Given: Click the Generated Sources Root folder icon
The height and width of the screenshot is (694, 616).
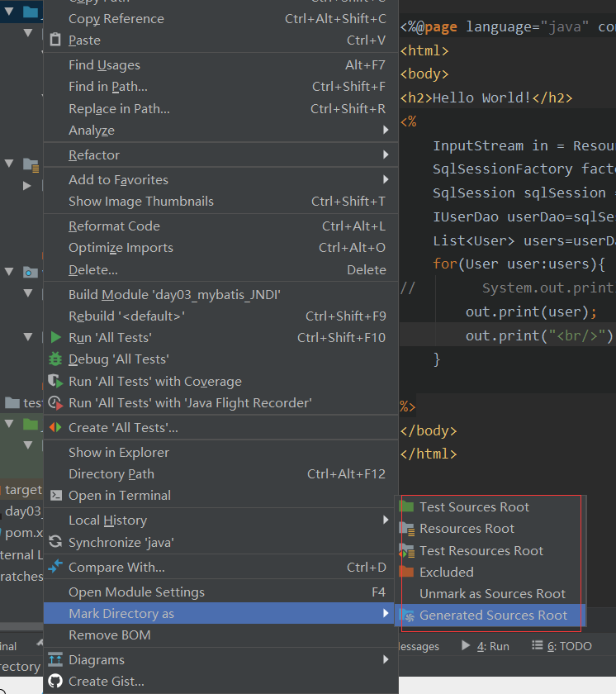Looking at the screenshot, I should point(407,615).
